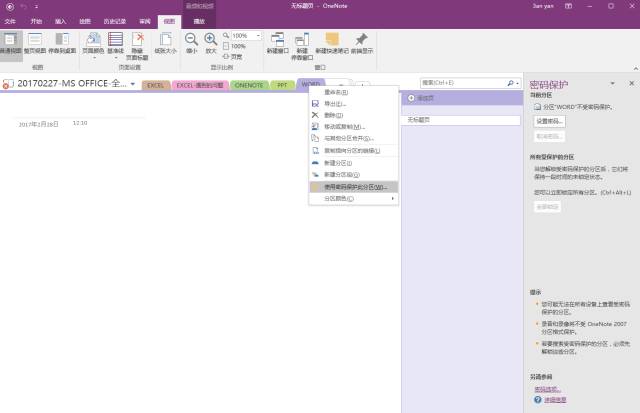Choose 删除(D) in the context menu
The image size is (640, 413).
[x=353, y=115]
